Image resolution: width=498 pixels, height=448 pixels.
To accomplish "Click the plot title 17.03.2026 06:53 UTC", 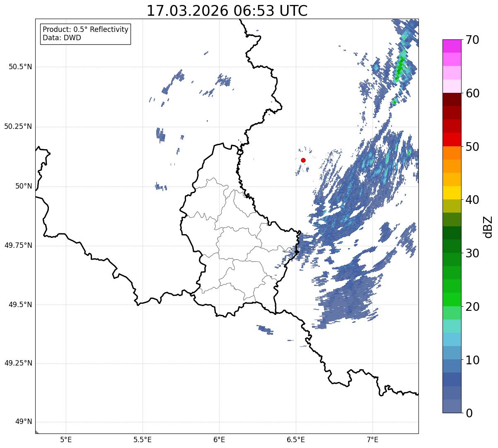I will 227,11.
